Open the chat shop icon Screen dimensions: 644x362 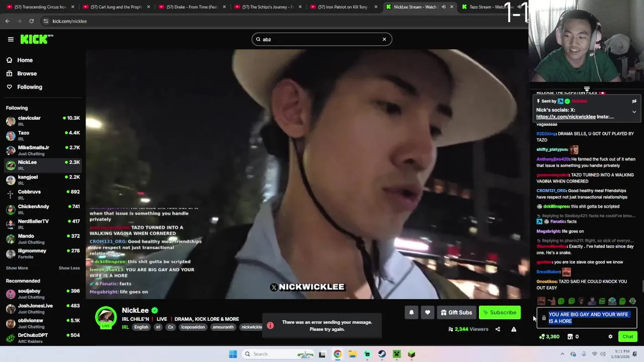click(x=570, y=337)
